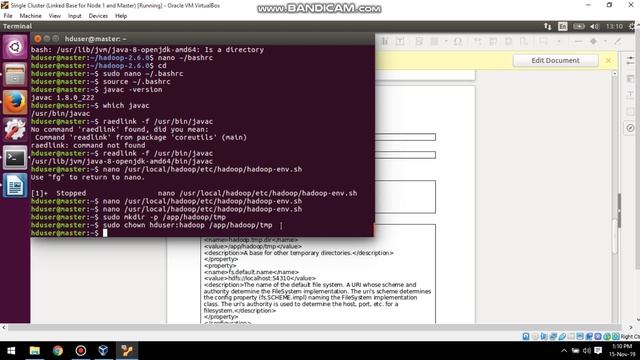Click the VirtualBox USB status icon
Screen dimensions: 640x360
click(562, 336)
